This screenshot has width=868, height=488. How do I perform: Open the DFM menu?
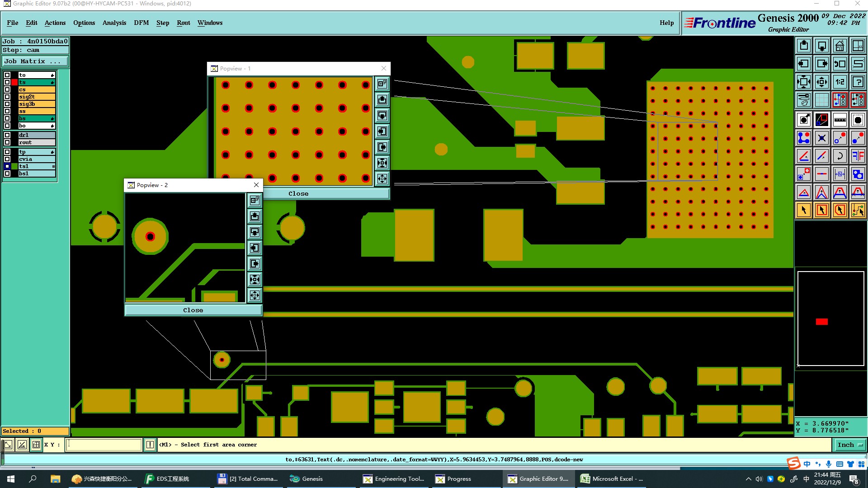point(141,23)
